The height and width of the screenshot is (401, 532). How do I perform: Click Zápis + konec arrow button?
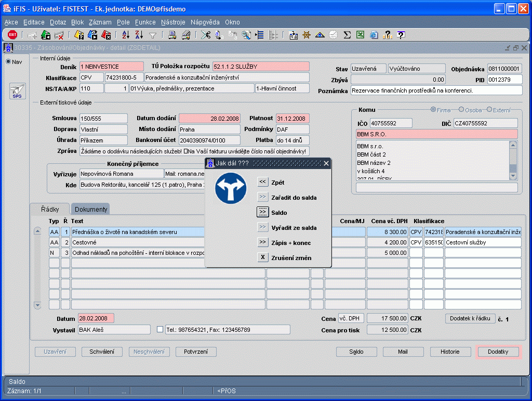(x=263, y=242)
